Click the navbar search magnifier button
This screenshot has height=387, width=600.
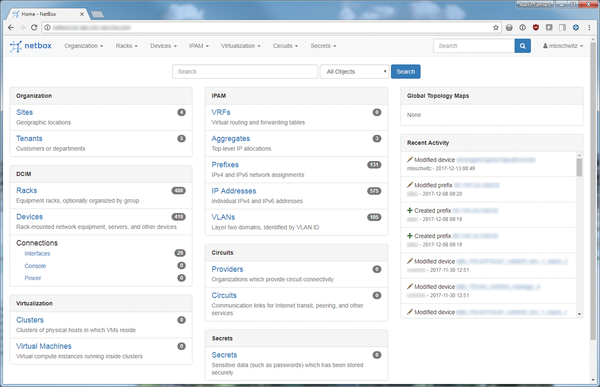coord(522,46)
